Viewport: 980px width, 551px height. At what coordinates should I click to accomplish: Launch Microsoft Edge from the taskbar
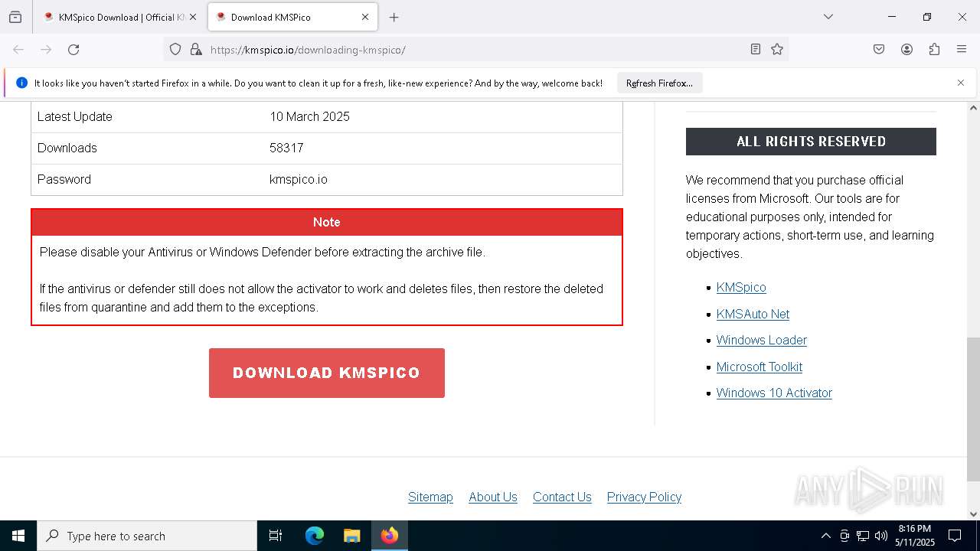315,536
